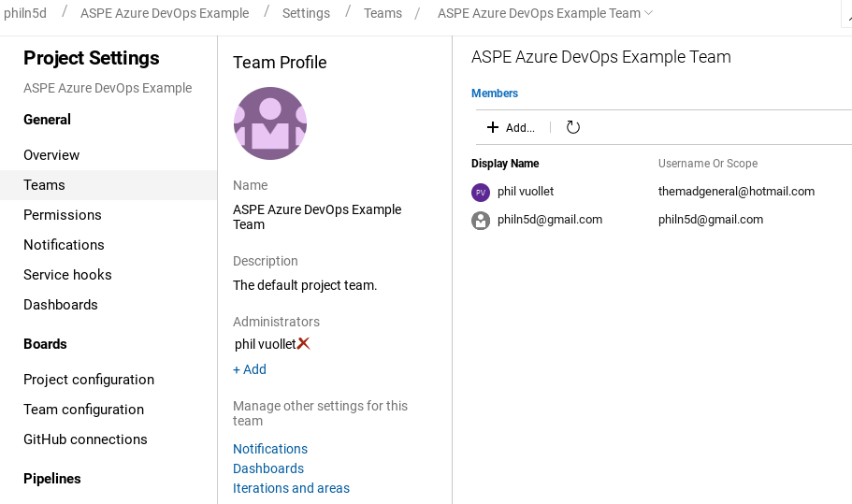852x504 pixels.
Task: Click Settings in the breadcrumb
Action: point(306,13)
